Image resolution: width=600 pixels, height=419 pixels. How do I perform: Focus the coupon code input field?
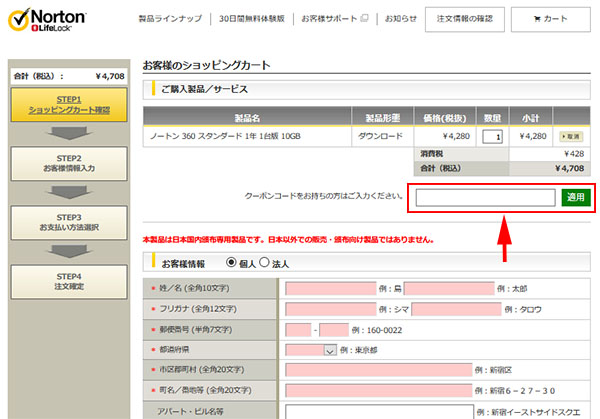point(486,197)
